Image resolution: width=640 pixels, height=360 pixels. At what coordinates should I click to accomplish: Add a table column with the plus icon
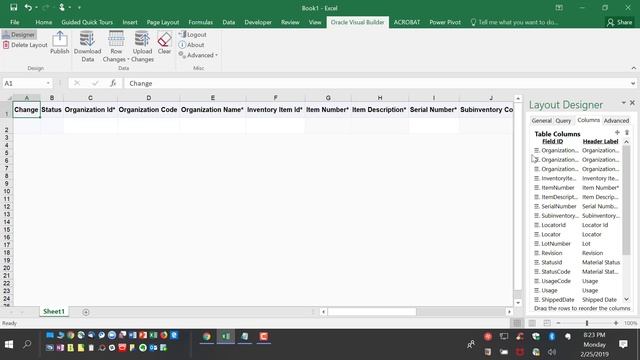click(x=617, y=133)
